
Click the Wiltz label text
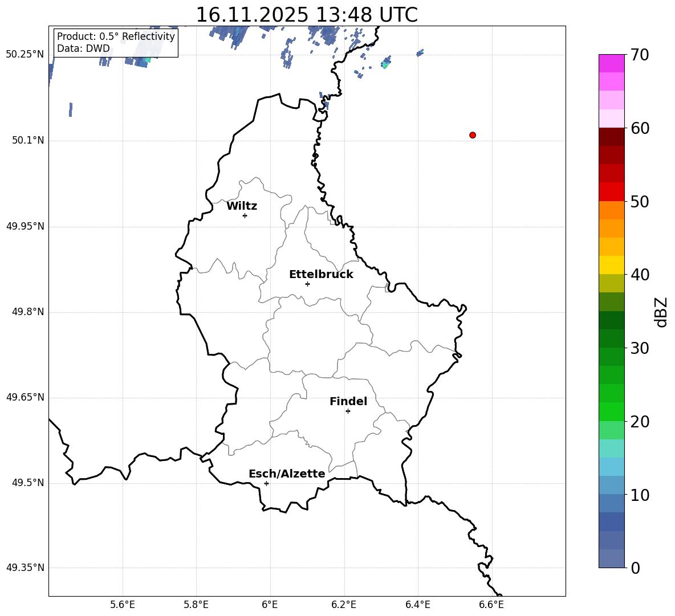coord(242,206)
